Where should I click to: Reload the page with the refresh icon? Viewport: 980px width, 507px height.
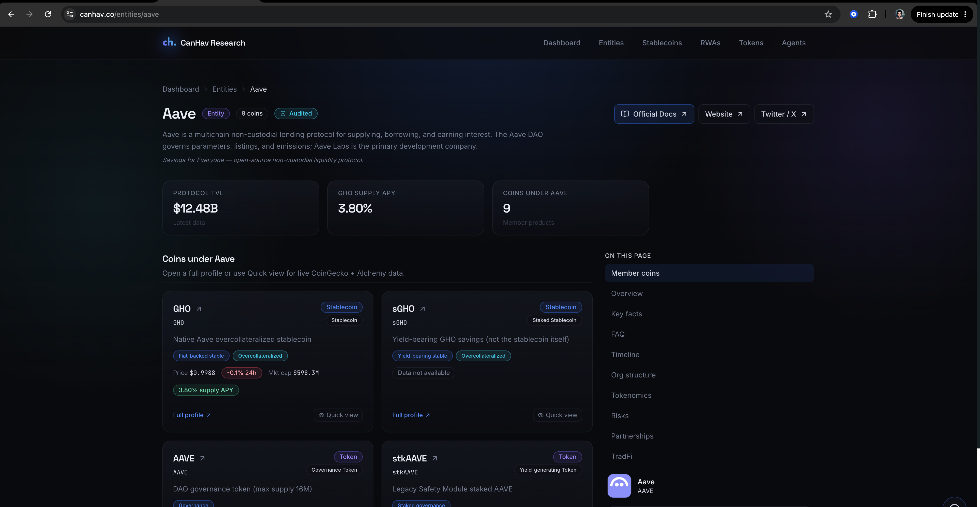click(x=48, y=15)
